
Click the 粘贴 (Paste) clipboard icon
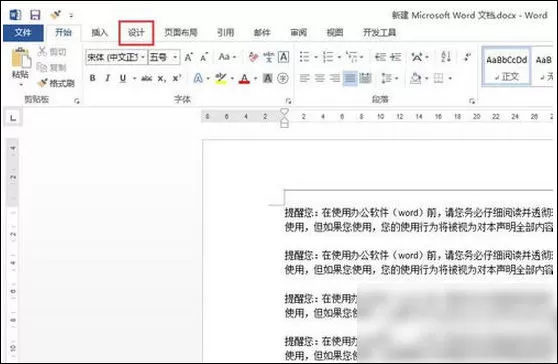tap(21, 58)
